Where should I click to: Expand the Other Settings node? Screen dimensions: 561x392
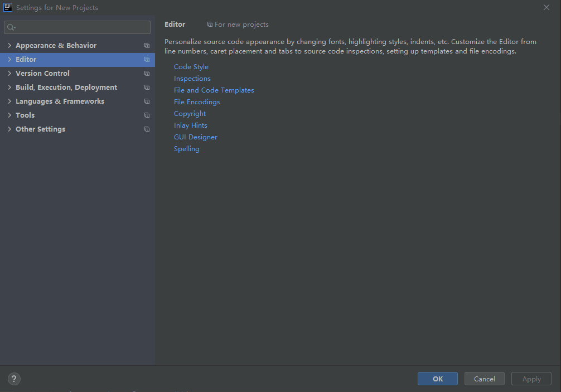pyautogui.click(x=9, y=129)
